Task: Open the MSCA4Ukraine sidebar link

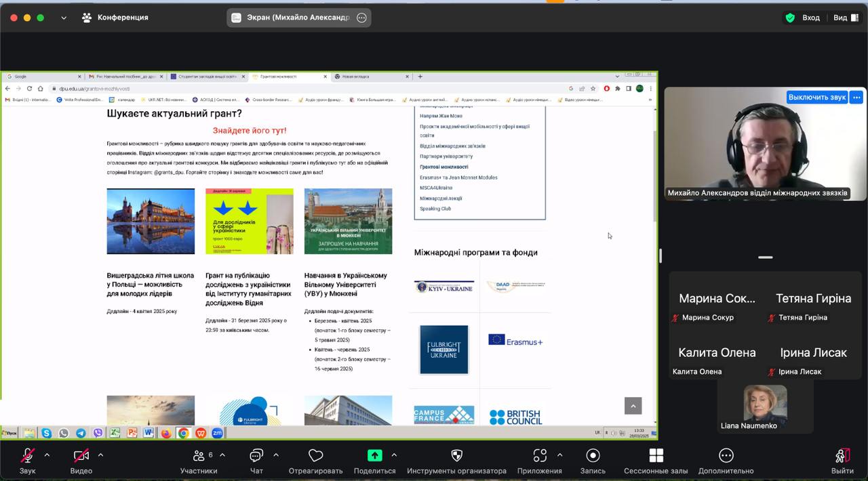Action: pyautogui.click(x=436, y=188)
